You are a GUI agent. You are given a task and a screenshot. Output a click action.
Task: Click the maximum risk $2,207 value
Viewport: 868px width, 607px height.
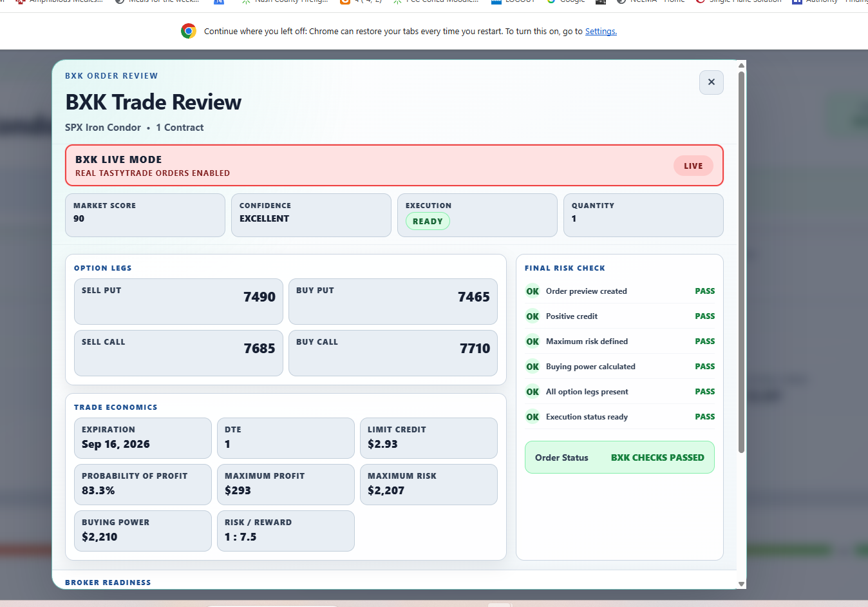coord(386,490)
